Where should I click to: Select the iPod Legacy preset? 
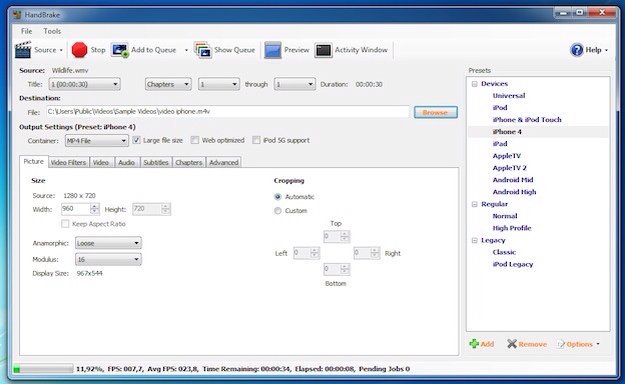tap(513, 264)
